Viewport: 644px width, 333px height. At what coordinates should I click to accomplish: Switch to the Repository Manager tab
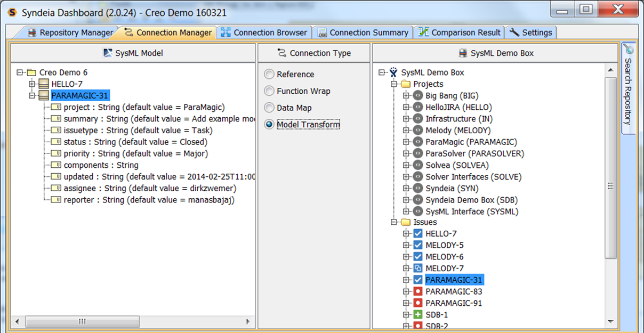click(x=70, y=33)
